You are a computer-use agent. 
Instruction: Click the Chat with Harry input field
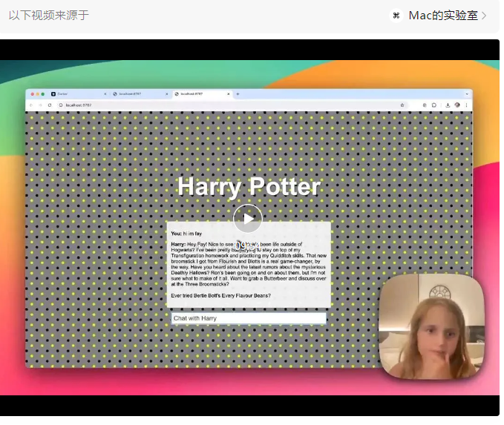249,318
